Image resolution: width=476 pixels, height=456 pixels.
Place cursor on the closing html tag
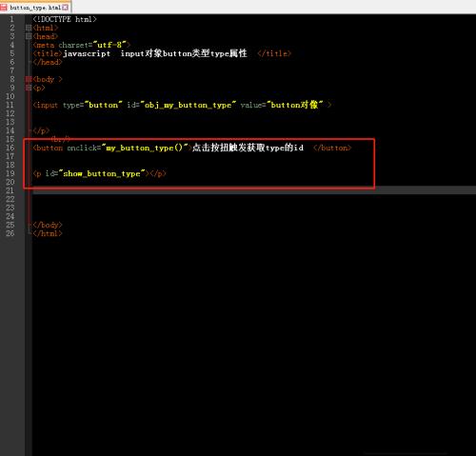48,233
